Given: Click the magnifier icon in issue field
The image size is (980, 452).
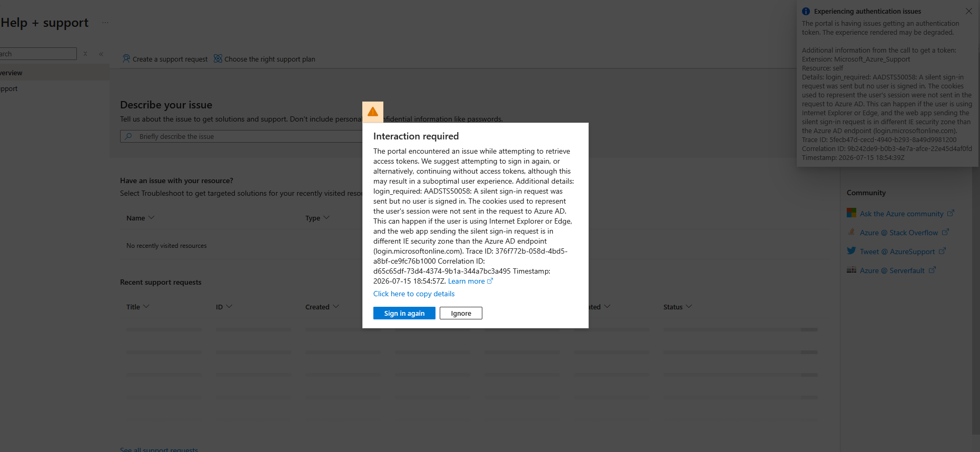Looking at the screenshot, I should 128,136.
